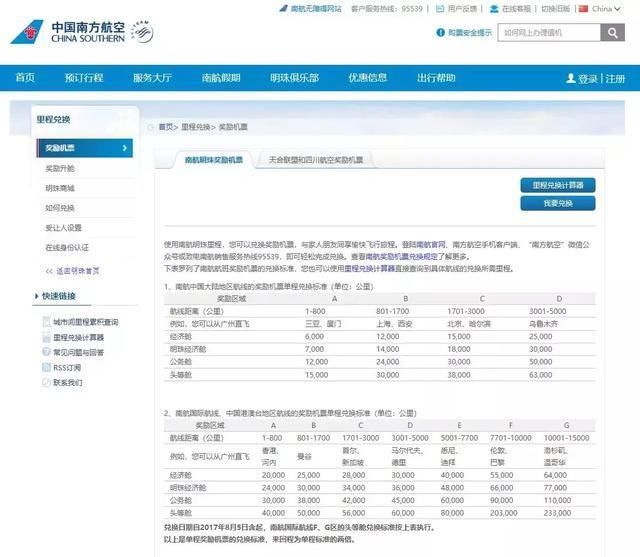Switch to the 天合联盟和四川航空奖励机票 tab
The image size is (640, 557).
(x=316, y=160)
